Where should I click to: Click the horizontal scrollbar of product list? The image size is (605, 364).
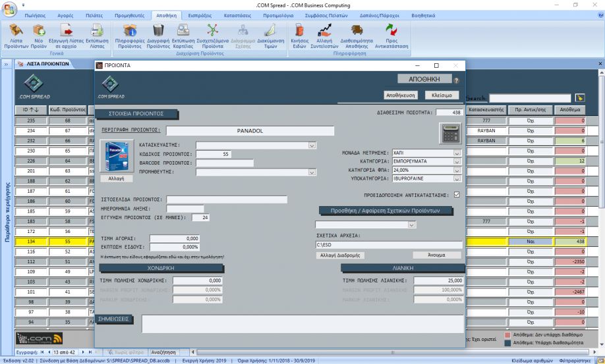click(392, 352)
